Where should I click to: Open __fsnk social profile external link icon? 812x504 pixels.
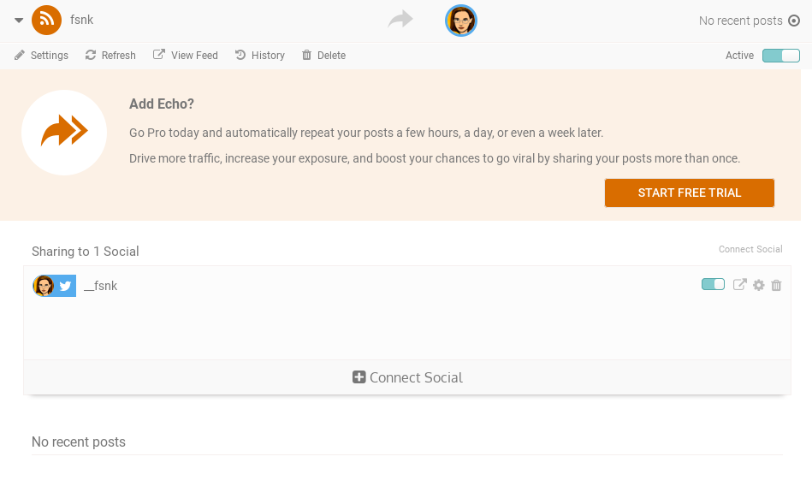point(740,285)
